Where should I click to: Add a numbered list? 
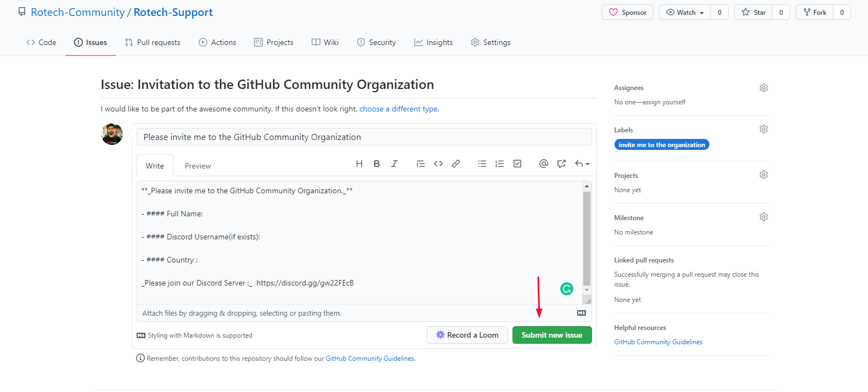point(500,164)
